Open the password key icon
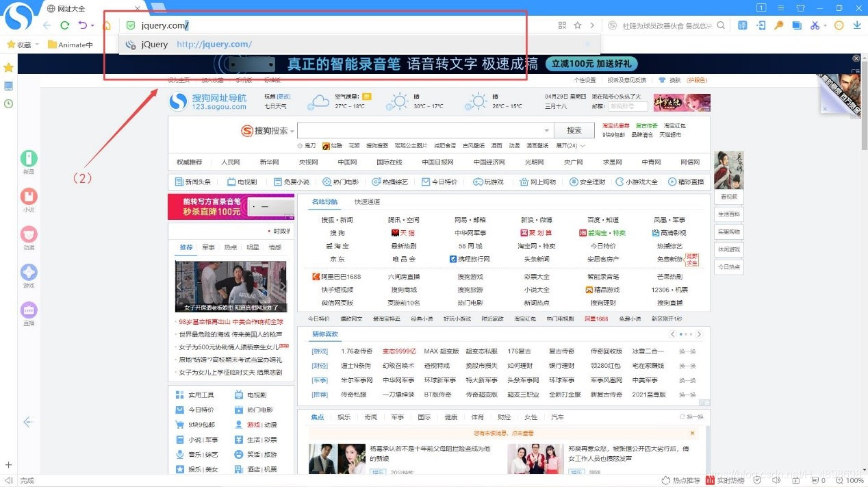Screen dimensions: 868x487 tap(778, 25)
